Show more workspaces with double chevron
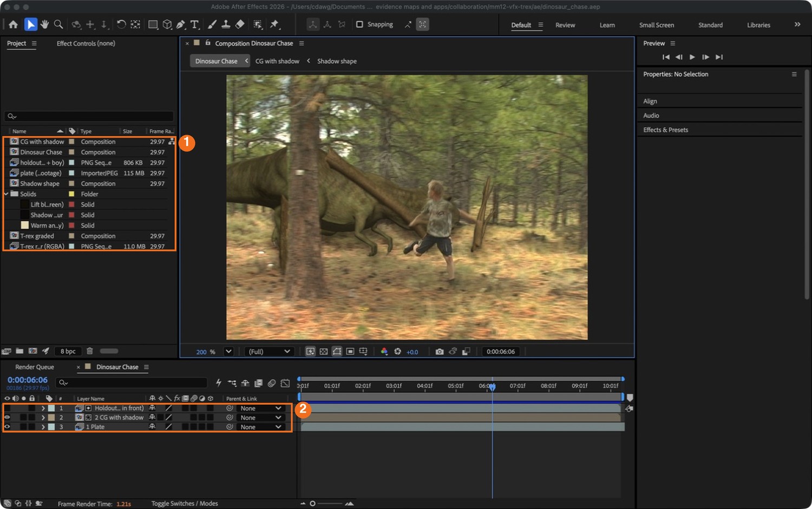Image resolution: width=812 pixels, height=509 pixels. pyautogui.click(x=797, y=24)
